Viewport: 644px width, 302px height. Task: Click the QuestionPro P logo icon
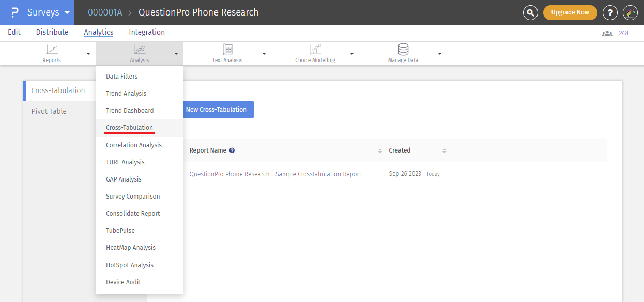15,12
